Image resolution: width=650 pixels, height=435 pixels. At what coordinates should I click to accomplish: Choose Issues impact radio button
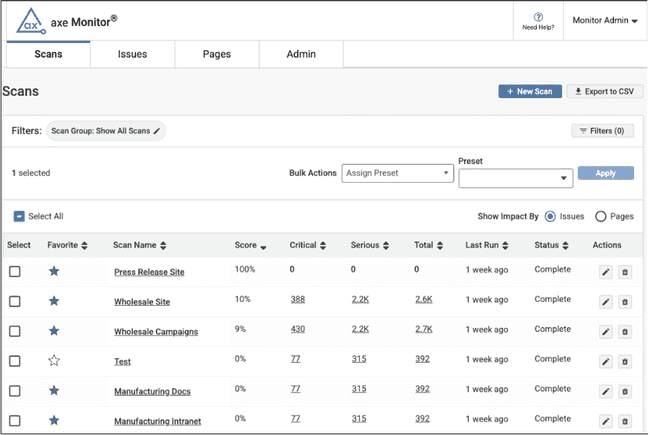pyautogui.click(x=550, y=216)
